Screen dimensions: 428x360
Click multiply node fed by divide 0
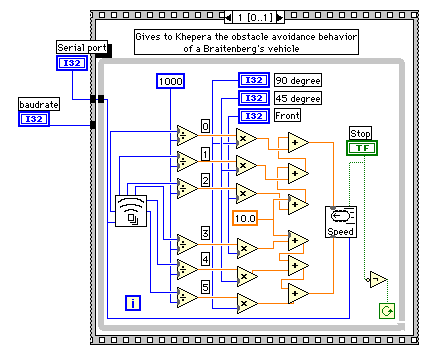coord(246,138)
